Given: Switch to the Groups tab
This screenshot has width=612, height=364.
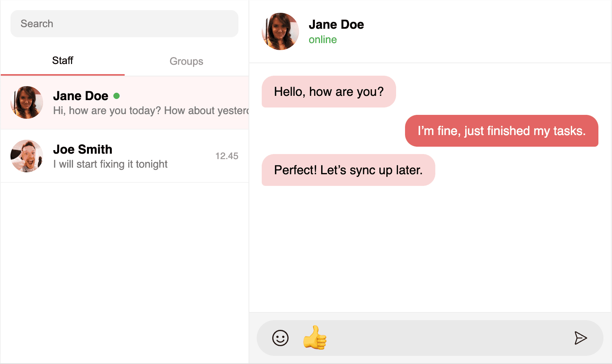Looking at the screenshot, I should 186,61.
